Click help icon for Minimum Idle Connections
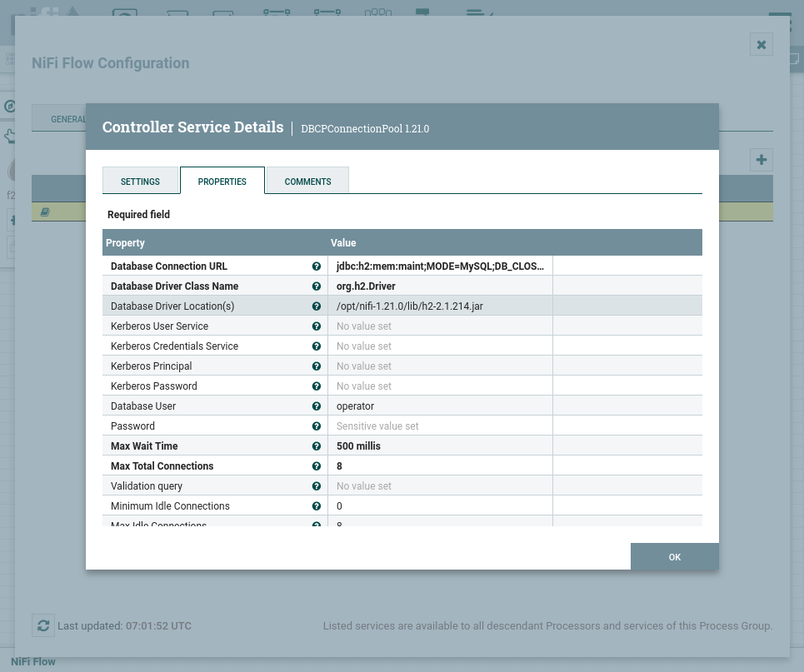This screenshot has height=672, width=804. pos(317,506)
